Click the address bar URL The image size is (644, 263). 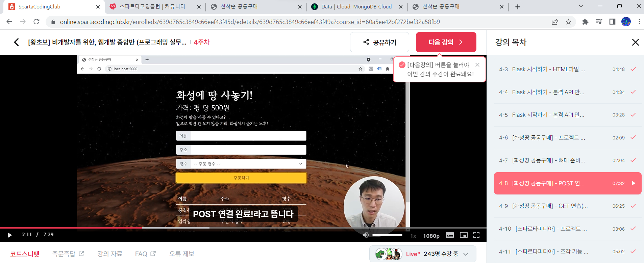coord(250,22)
